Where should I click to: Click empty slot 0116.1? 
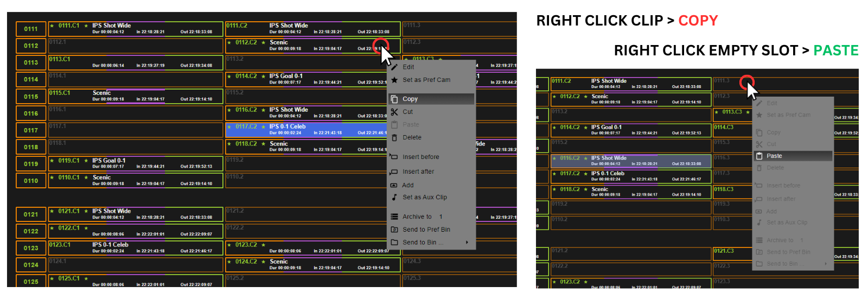coord(136,113)
